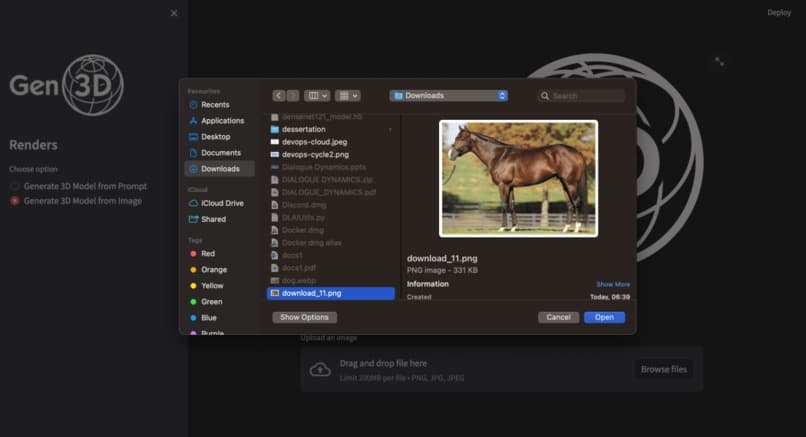
Task: Open the Deploy menu
Action: (x=779, y=13)
